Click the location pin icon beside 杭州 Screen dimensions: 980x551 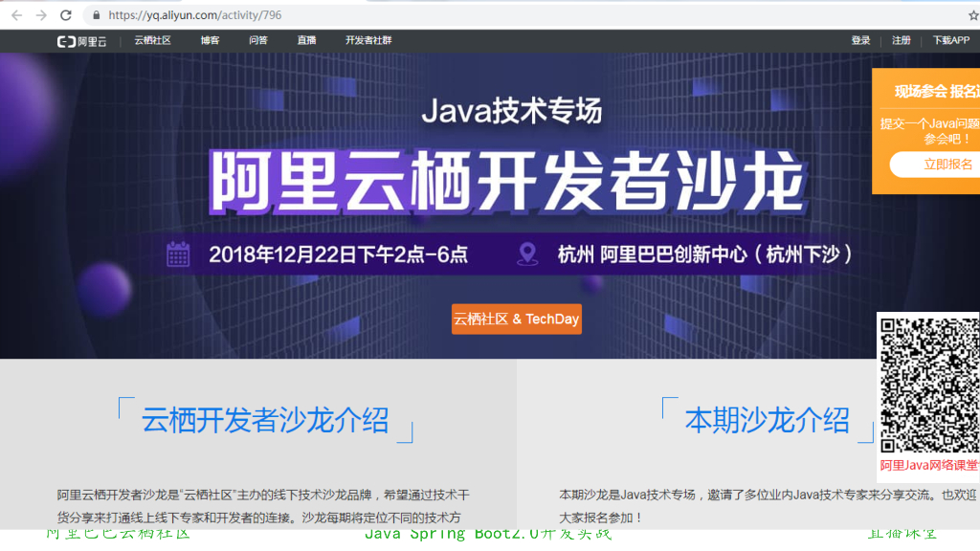coord(527,253)
